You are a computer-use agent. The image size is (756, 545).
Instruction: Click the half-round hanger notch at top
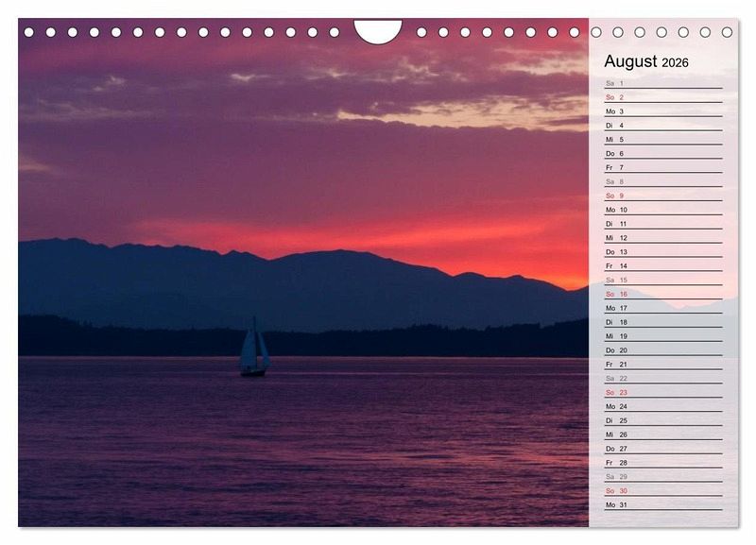pyautogui.click(x=378, y=31)
